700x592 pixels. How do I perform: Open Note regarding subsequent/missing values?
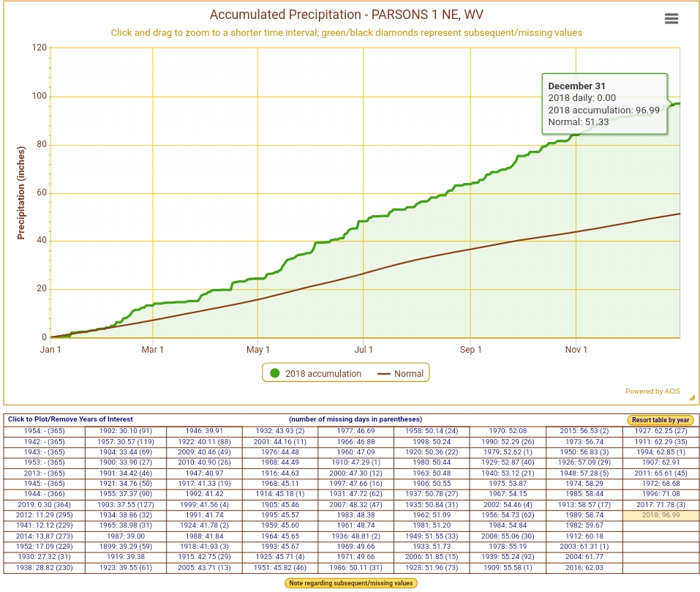(350, 583)
